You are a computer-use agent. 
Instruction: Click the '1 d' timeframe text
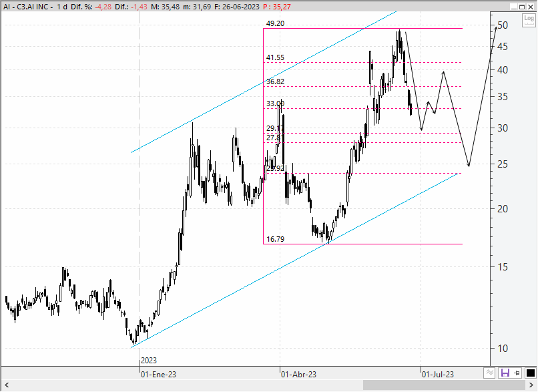pos(62,7)
